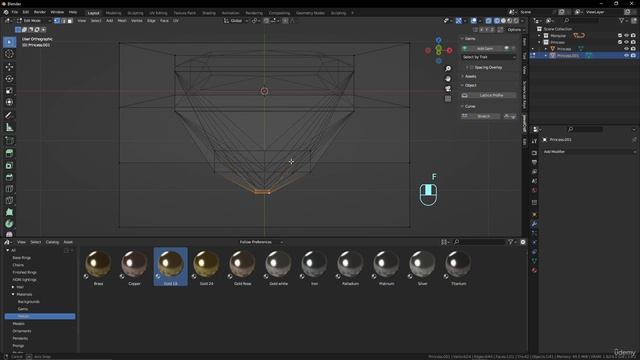Click the outliner search field

click(x=582, y=20)
